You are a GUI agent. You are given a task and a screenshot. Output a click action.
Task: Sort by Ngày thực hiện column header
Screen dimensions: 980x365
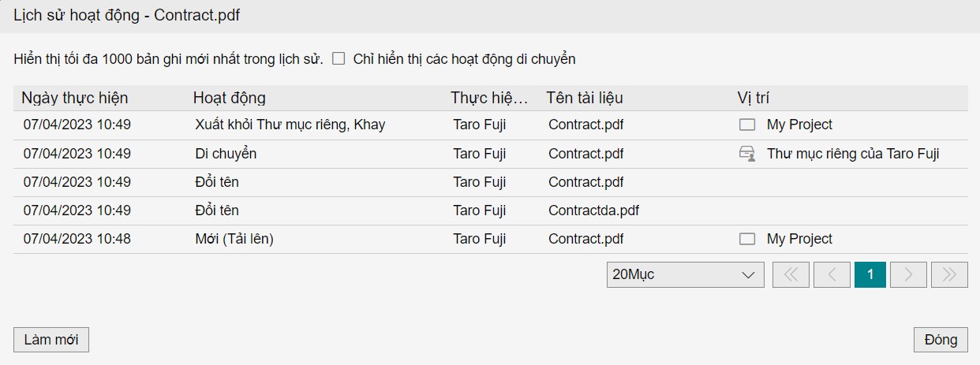pyautogui.click(x=74, y=98)
